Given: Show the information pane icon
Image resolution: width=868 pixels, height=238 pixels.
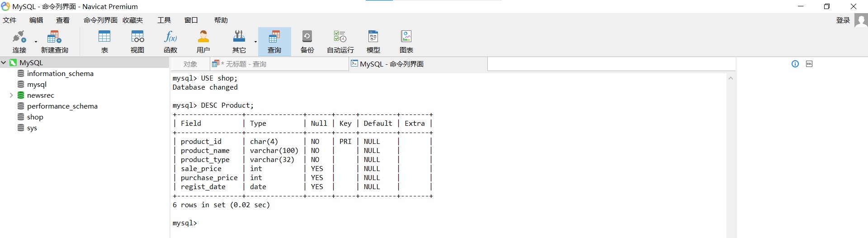Looking at the screenshot, I should coord(795,64).
